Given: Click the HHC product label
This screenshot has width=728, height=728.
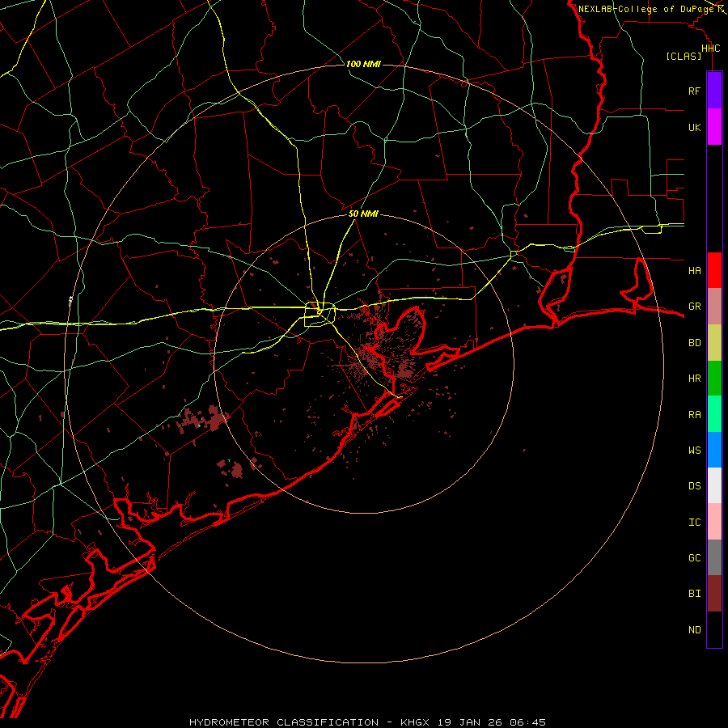Looking at the screenshot, I should pos(711,49).
